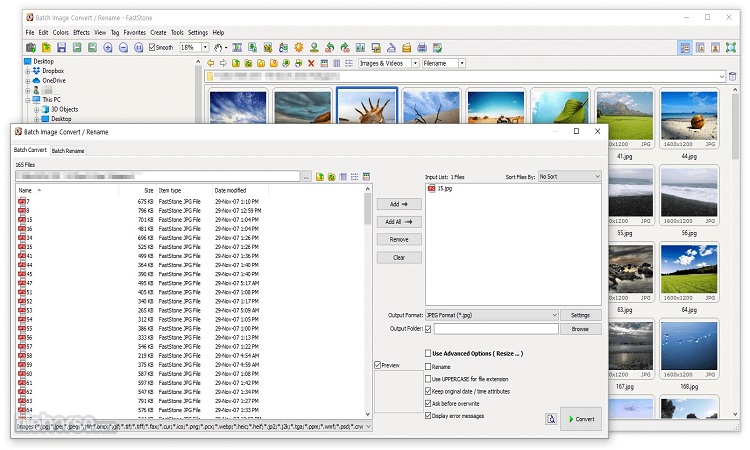Click the browse '...' button beside source path
The height and width of the screenshot is (450, 750).
[306, 177]
